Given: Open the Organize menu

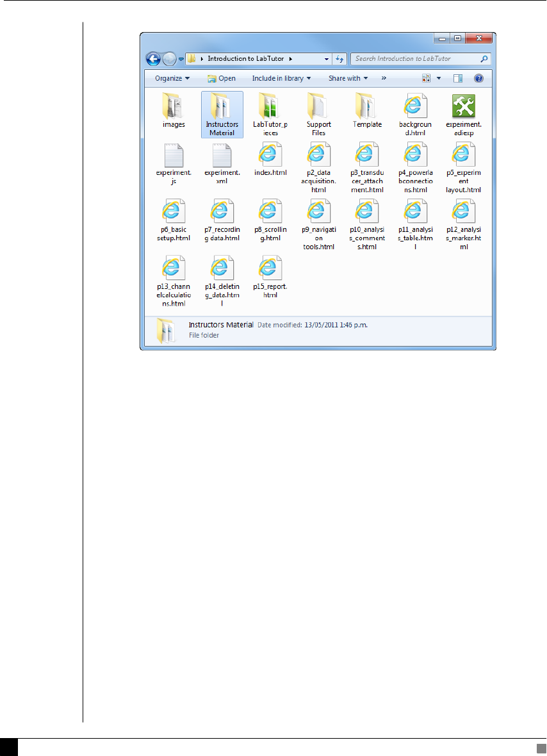Looking at the screenshot, I should click(x=172, y=78).
